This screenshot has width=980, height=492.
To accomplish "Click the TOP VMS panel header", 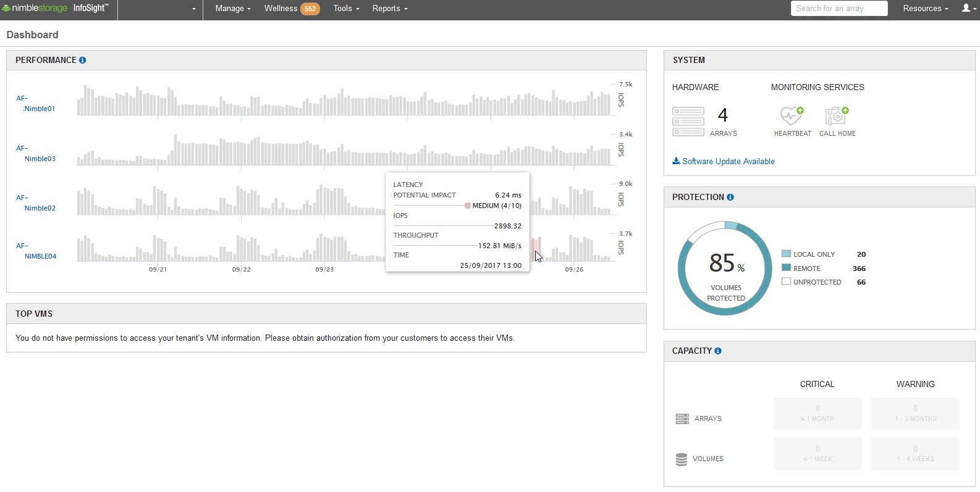I will tap(326, 314).
